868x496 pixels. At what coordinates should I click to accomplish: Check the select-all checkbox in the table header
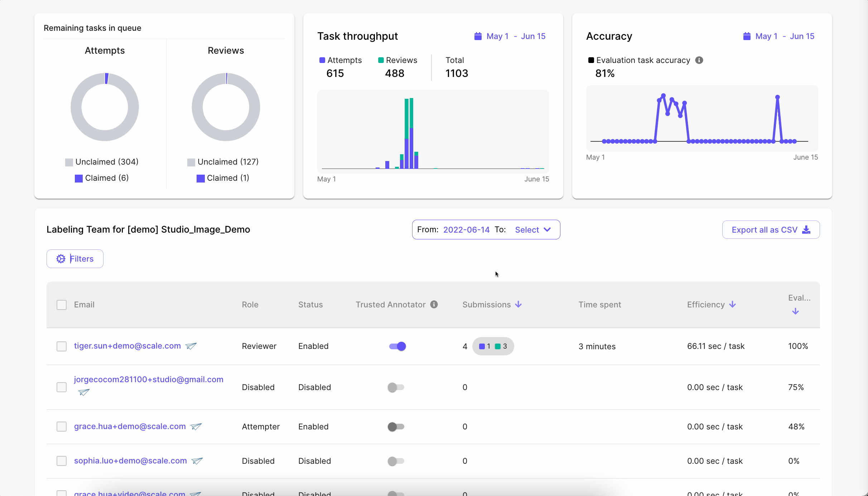(62, 305)
